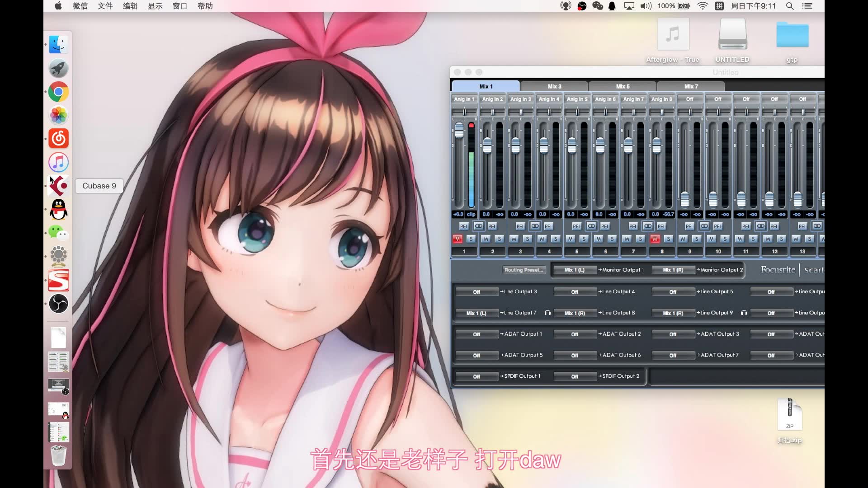The height and width of the screenshot is (488, 868).
Task: Select the Mix 1 tab
Action: pos(486,86)
